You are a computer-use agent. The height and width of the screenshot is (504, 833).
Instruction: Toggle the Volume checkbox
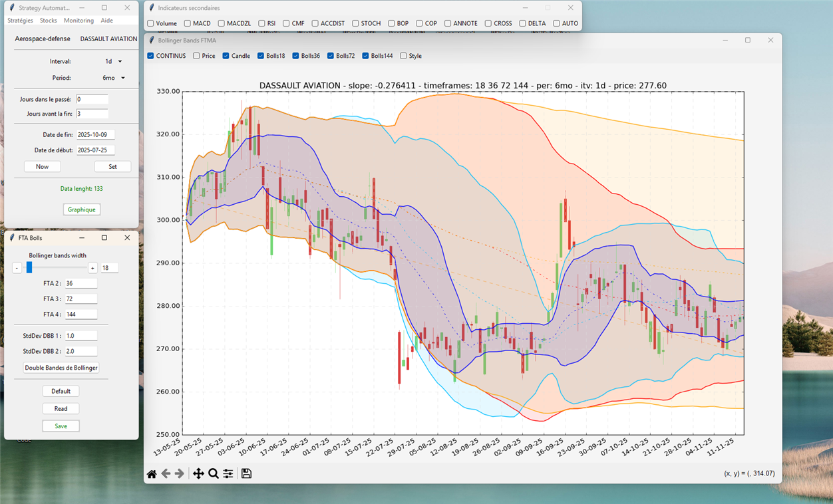[151, 23]
